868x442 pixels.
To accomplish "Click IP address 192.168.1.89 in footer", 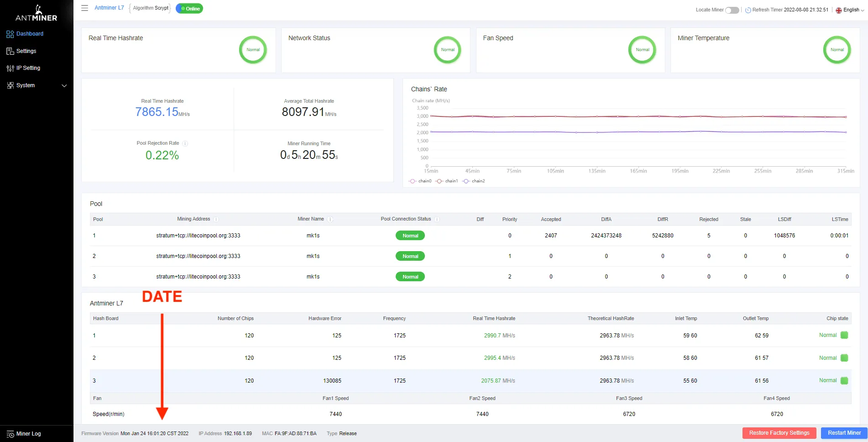I will 238,434.
